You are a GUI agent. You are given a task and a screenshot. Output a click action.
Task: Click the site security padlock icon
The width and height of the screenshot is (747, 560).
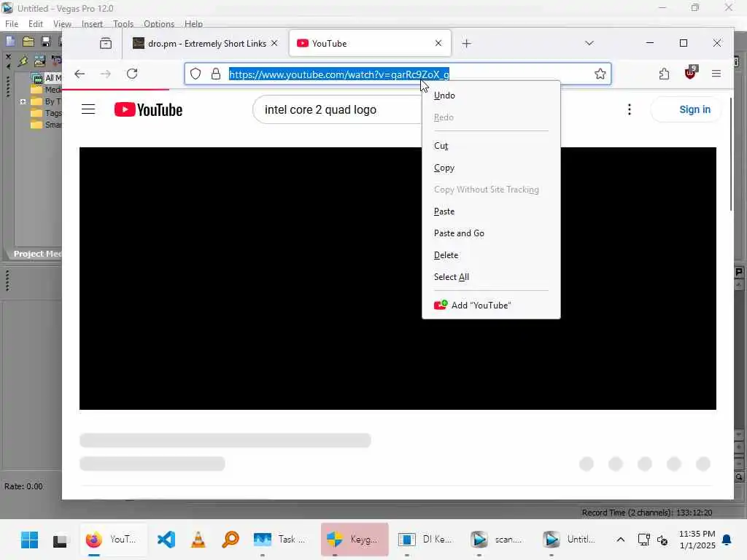coord(216,74)
